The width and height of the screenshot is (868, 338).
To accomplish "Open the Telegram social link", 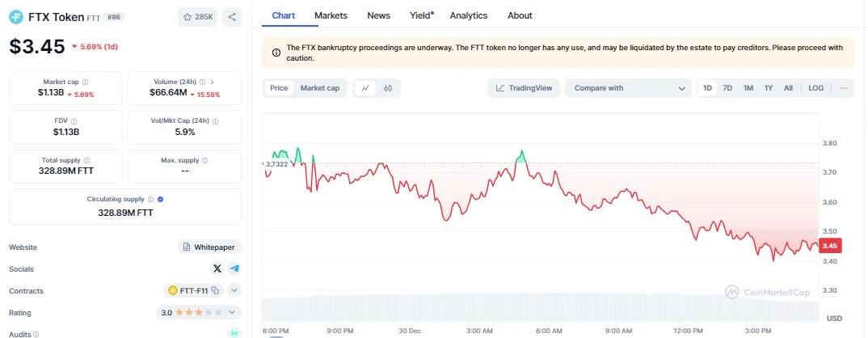I will pos(234,268).
